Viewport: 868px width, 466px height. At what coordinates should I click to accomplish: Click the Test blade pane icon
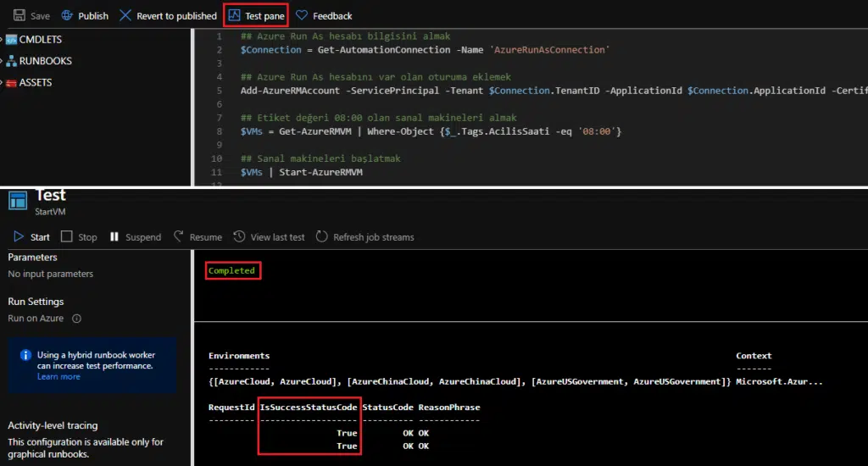point(18,201)
